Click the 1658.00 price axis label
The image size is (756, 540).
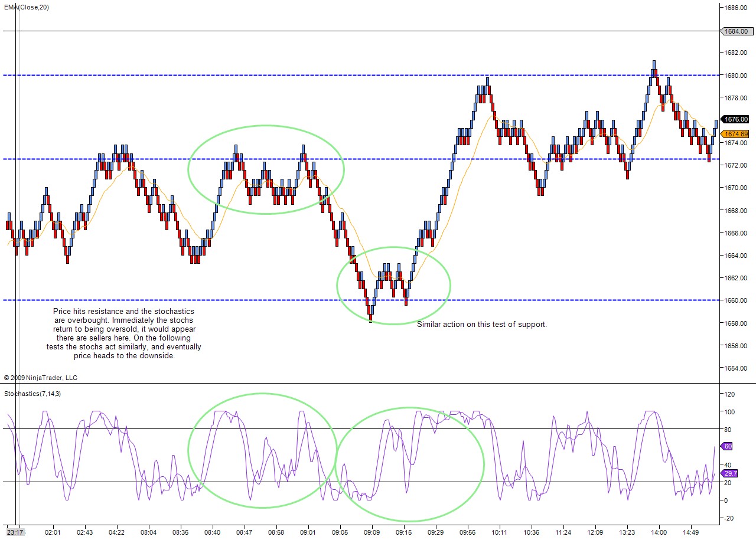coord(736,323)
